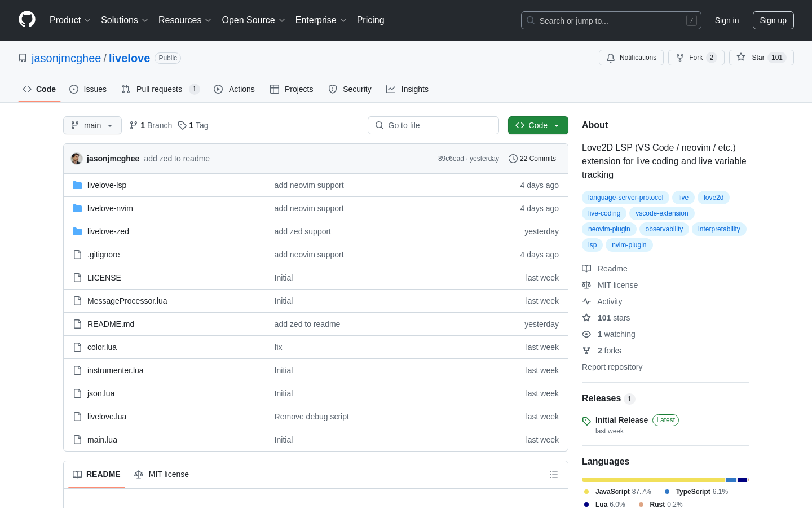Click the branch icon beside 1 Branch
Image resolution: width=812 pixels, height=508 pixels.
tap(134, 125)
